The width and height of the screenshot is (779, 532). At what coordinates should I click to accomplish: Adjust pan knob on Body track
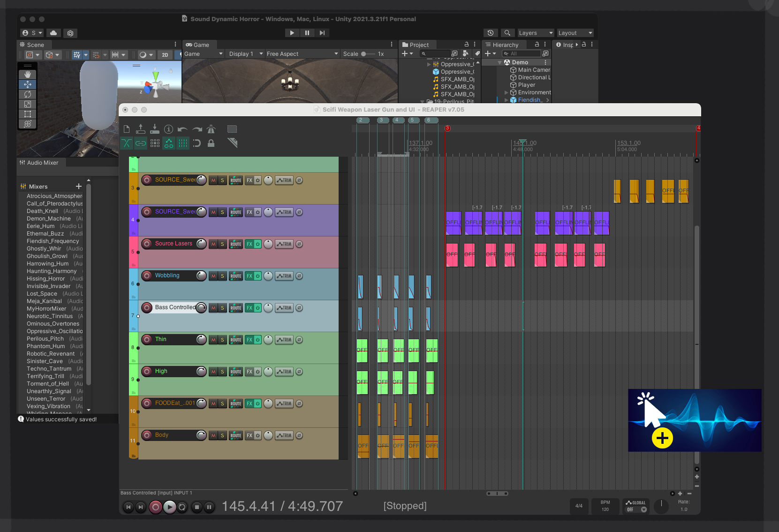click(x=268, y=435)
